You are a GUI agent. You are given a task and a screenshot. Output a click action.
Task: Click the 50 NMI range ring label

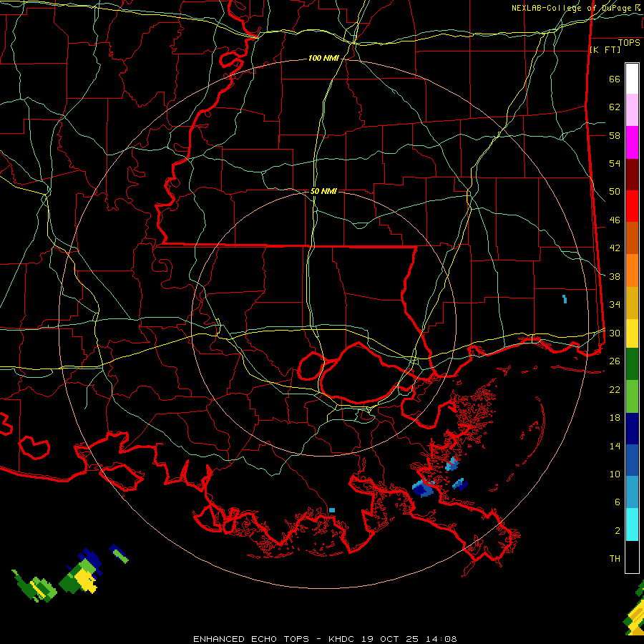click(x=323, y=191)
